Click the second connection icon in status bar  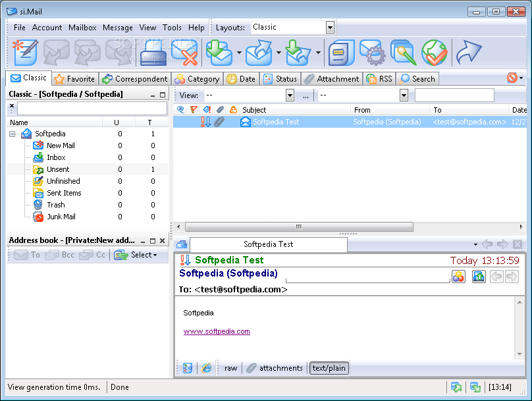[x=475, y=387]
